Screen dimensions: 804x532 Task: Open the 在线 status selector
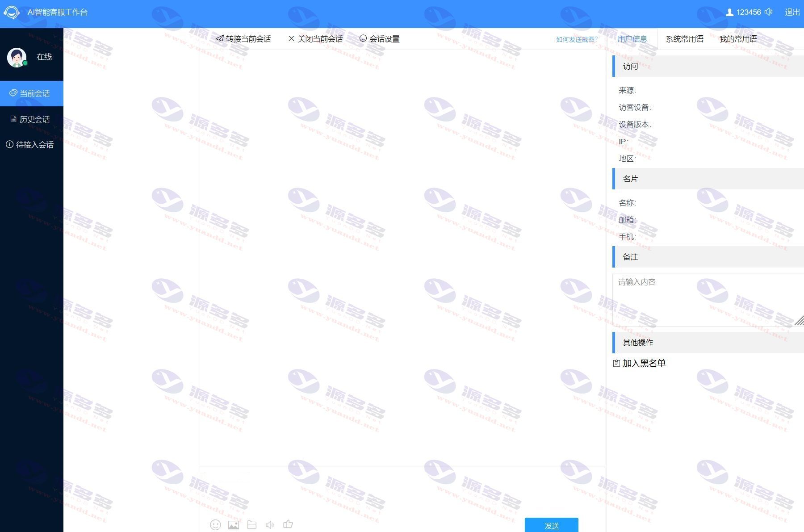[44, 57]
